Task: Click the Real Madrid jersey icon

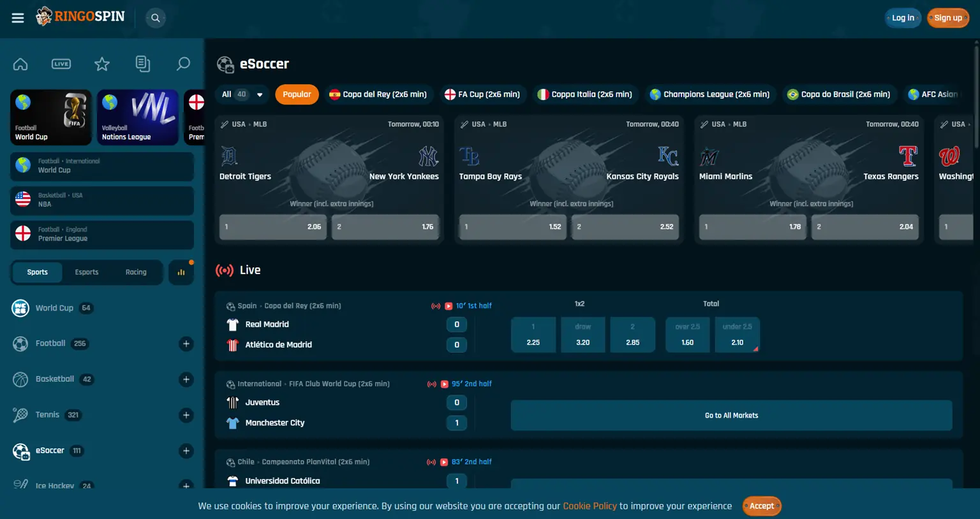Action: point(232,325)
